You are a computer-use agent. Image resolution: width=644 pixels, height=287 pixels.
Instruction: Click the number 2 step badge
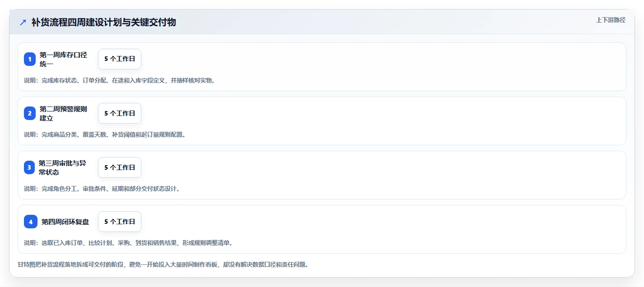pos(30,113)
